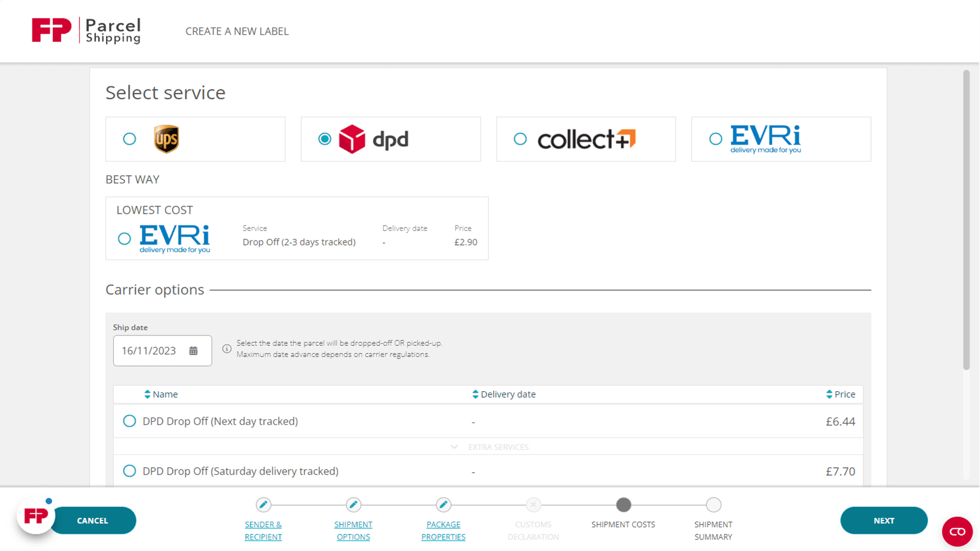980x551 pixels.
Task: Click the info icon next to ship date
Action: pyautogui.click(x=227, y=348)
